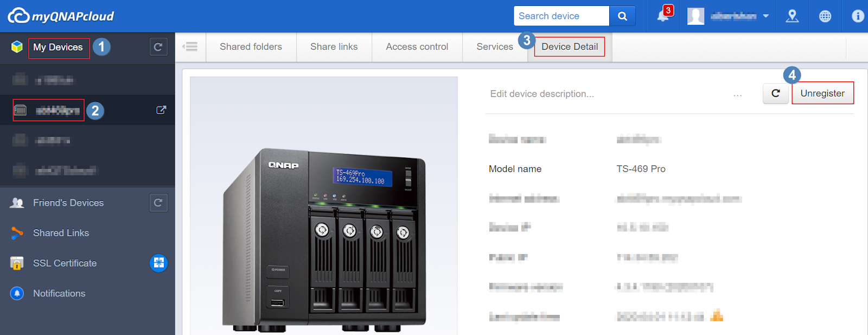Click the find device location icon
Viewport: 868px width, 335px height.
click(792, 16)
